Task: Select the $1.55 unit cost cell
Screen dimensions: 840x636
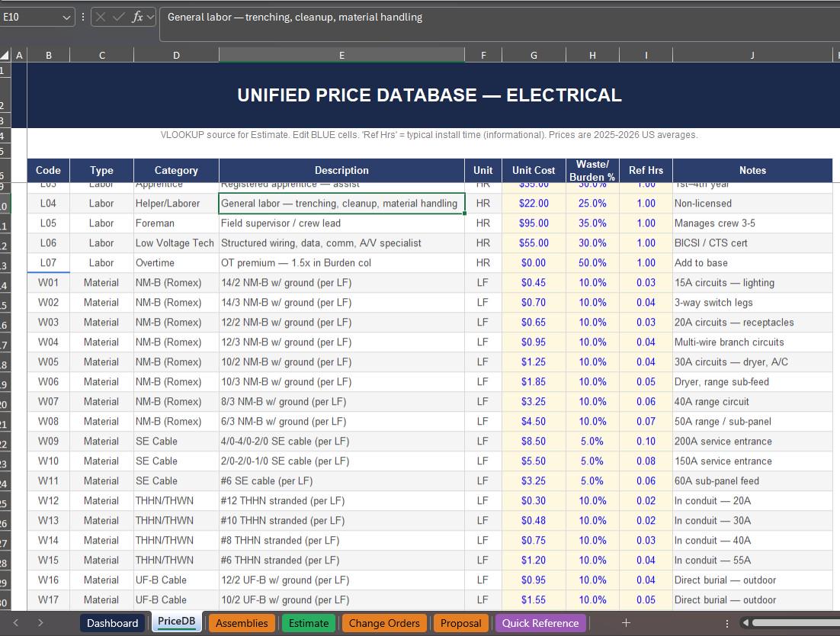Action: 534,599
